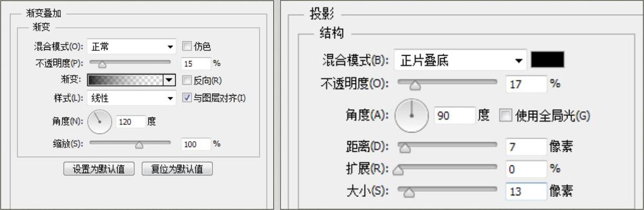The height and width of the screenshot is (210, 644).
Task: Click the 扩展 spread value field
Action: [525, 169]
